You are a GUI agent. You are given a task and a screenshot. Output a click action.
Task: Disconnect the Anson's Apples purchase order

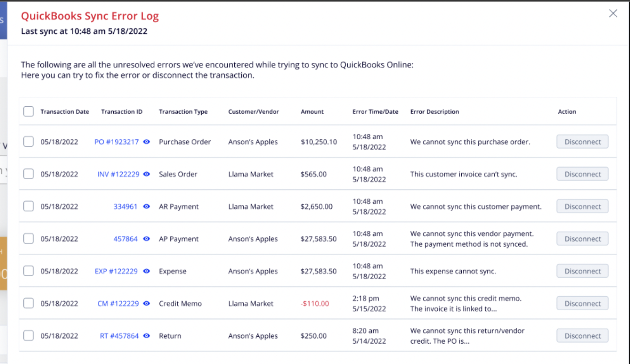pyautogui.click(x=582, y=142)
